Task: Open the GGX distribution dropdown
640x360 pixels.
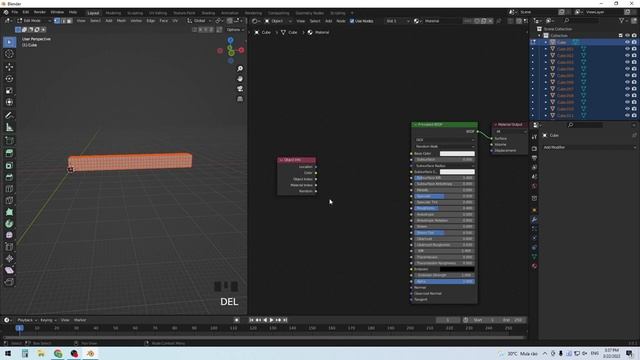Action: click(x=444, y=140)
